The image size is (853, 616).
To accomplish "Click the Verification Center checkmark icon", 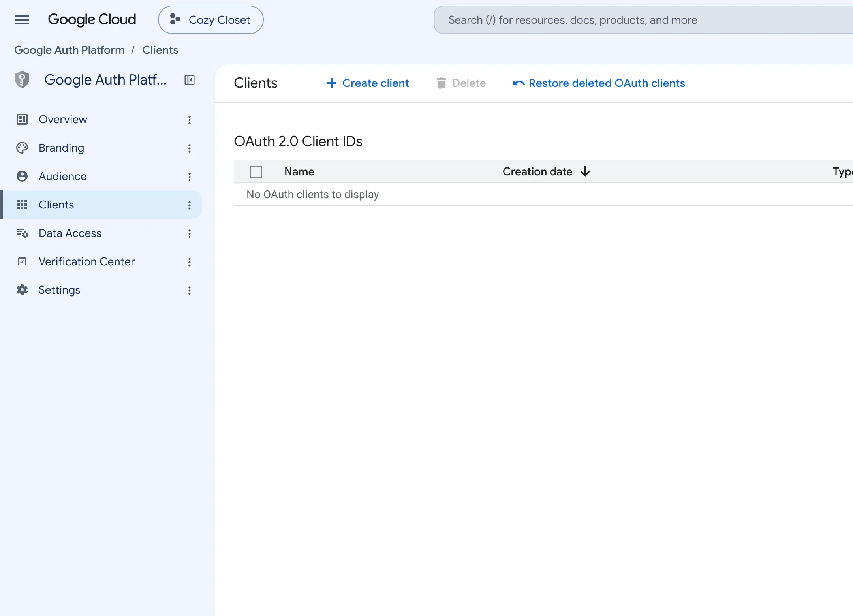I will tap(22, 261).
